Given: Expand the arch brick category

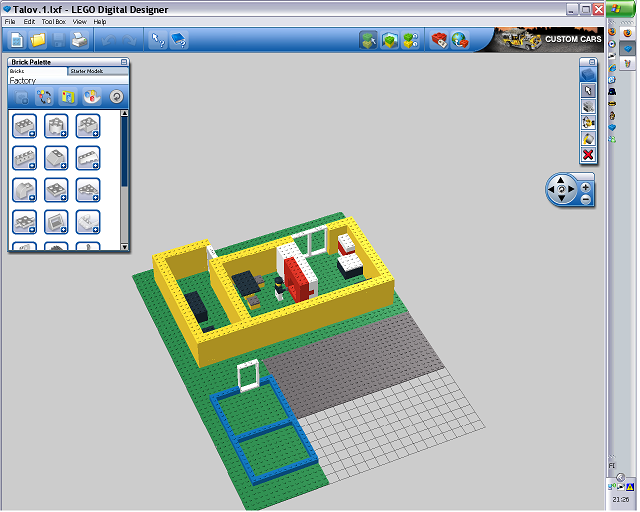Looking at the screenshot, I should click(24, 190).
